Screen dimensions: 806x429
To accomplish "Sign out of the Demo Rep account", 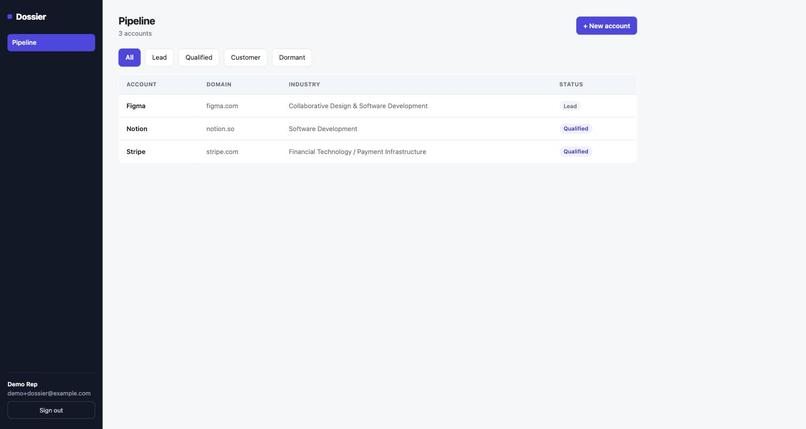I will click(51, 411).
